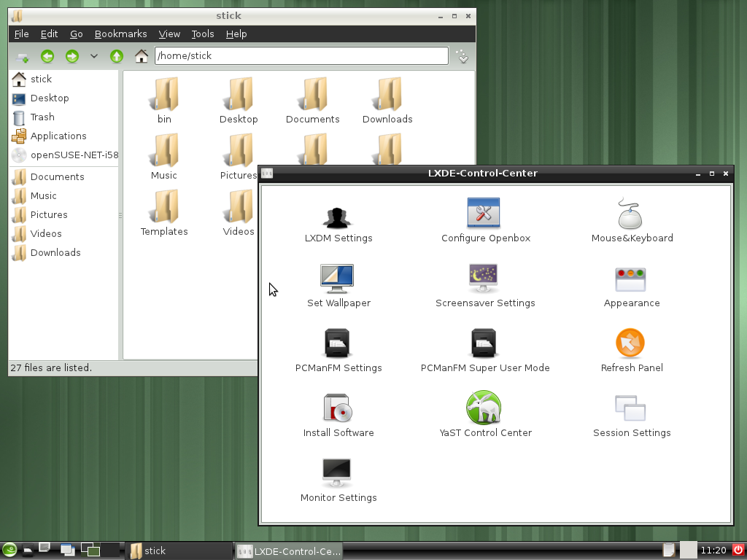Image resolution: width=747 pixels, height=560 pixels.
Task: Click the /home/stick path field
Action: coord(301,56)
